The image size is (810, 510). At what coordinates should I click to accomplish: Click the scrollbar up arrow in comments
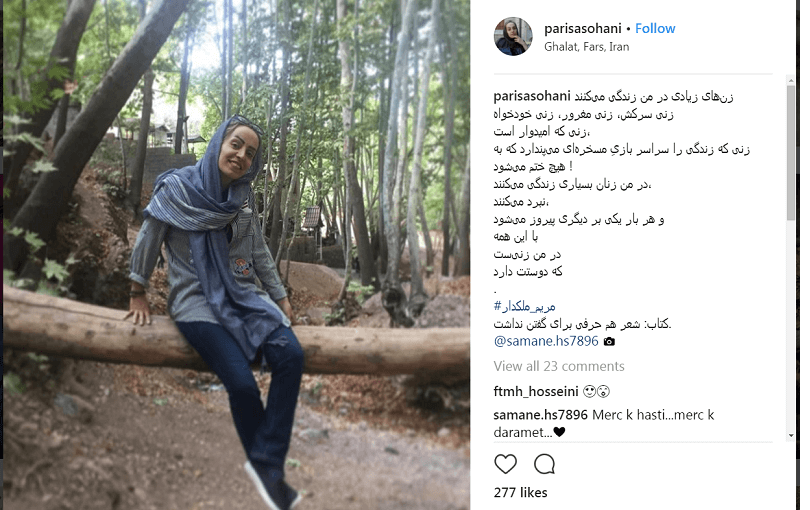(790, 80)
